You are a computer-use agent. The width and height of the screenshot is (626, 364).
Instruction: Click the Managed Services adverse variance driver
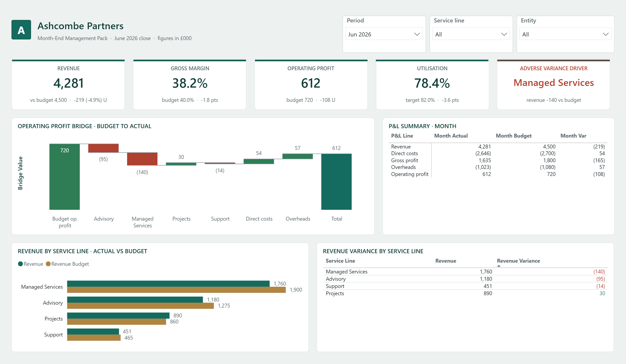[553, 83]
